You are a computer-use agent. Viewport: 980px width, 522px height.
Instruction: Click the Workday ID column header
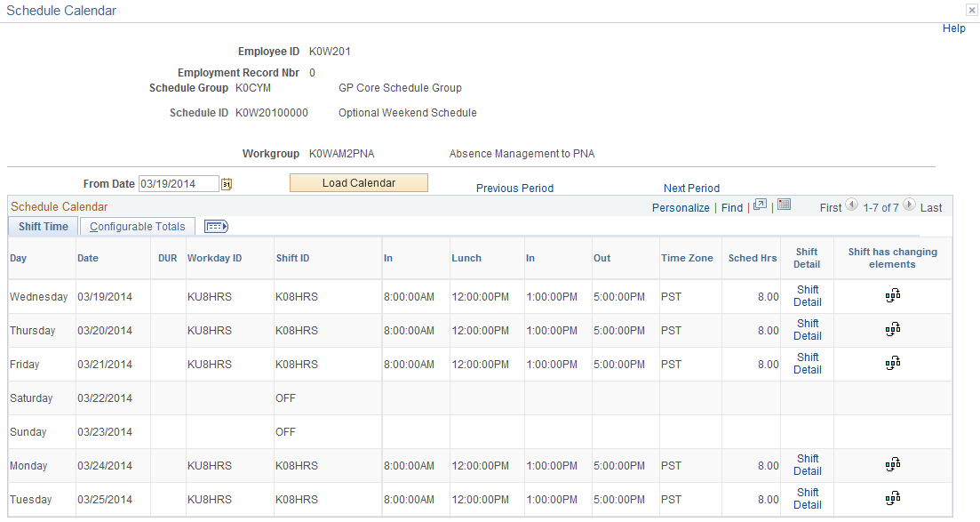(x=214, y=258)
